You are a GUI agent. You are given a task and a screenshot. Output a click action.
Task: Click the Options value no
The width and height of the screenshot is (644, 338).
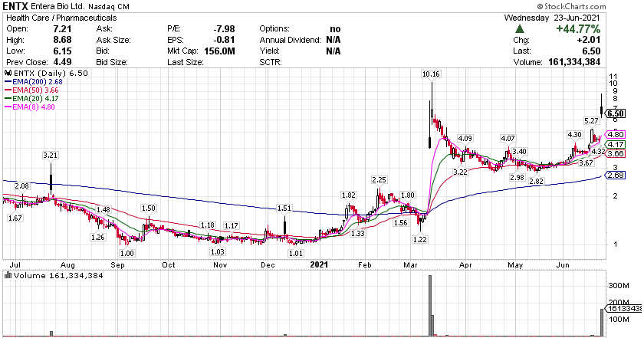(x=335, y=29)
